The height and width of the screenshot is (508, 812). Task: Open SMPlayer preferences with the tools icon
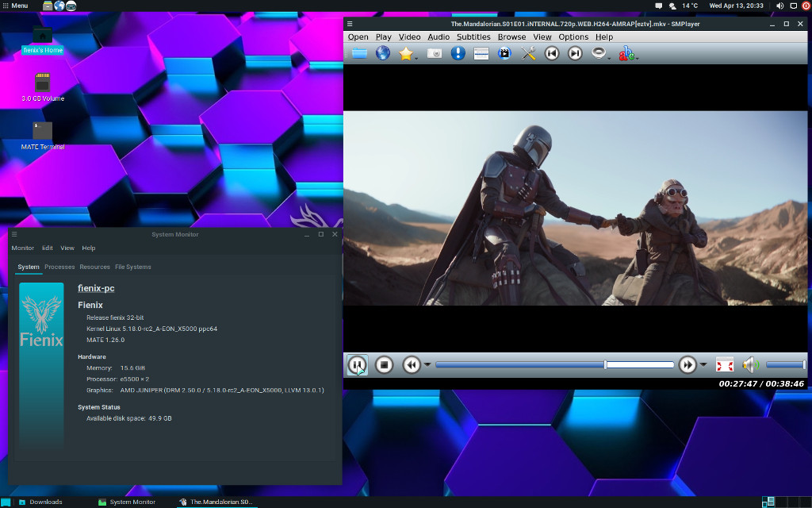click(x=528, y=53)
